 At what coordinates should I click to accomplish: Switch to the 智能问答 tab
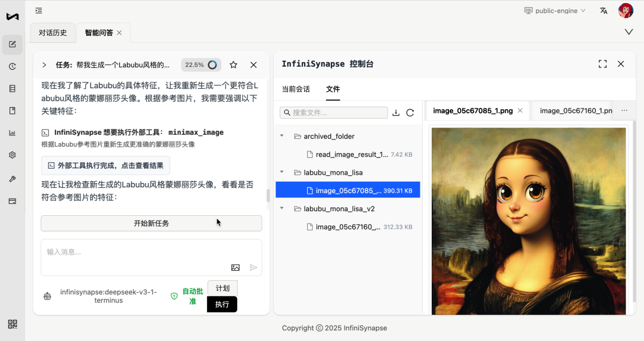98,33
